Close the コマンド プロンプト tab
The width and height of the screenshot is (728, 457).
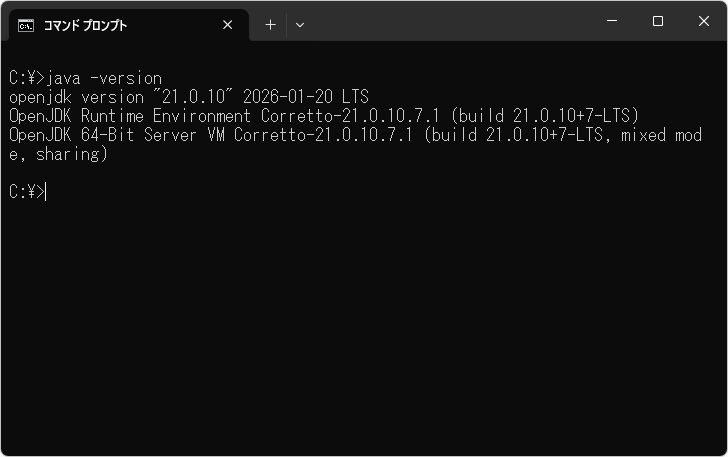(x=228, y=25)
